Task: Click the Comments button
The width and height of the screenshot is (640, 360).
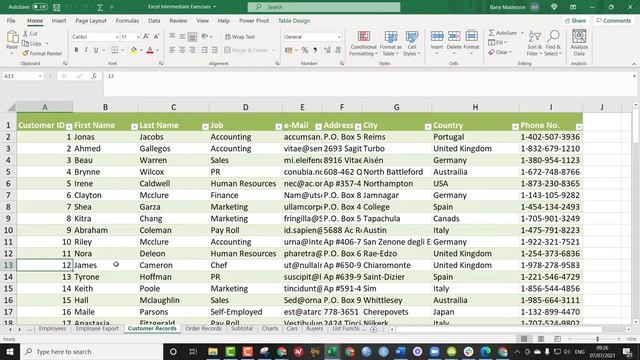Action: [613, 20]
